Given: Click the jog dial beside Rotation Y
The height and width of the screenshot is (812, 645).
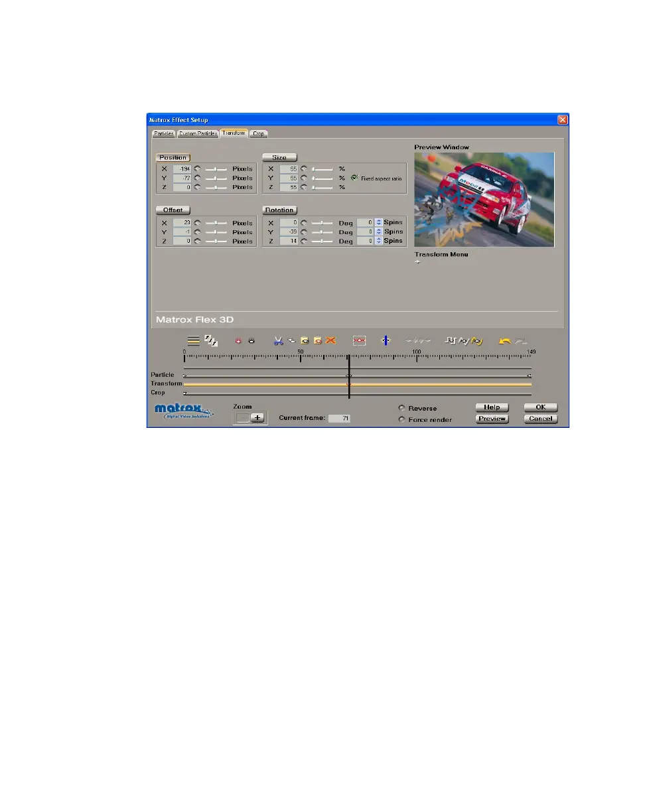Looking at the screenshot, I should tap(304, 232).
